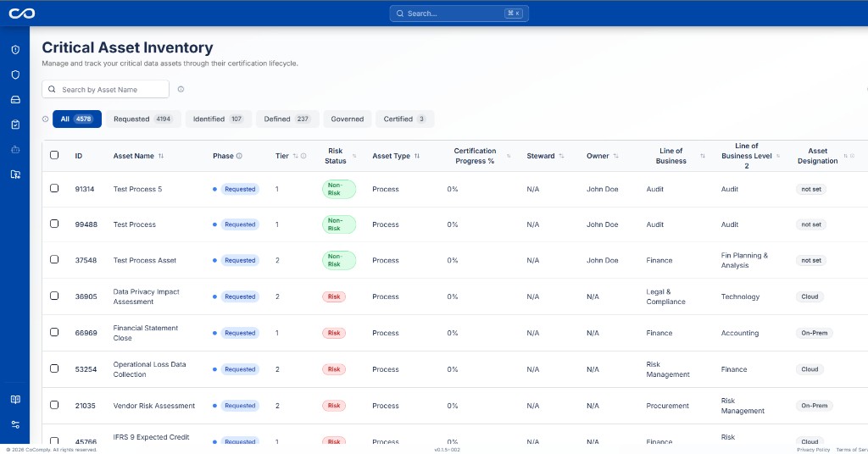Click the Search by Asset Name field
Viewport: 868px width, 454px height.
click(105, 89)
